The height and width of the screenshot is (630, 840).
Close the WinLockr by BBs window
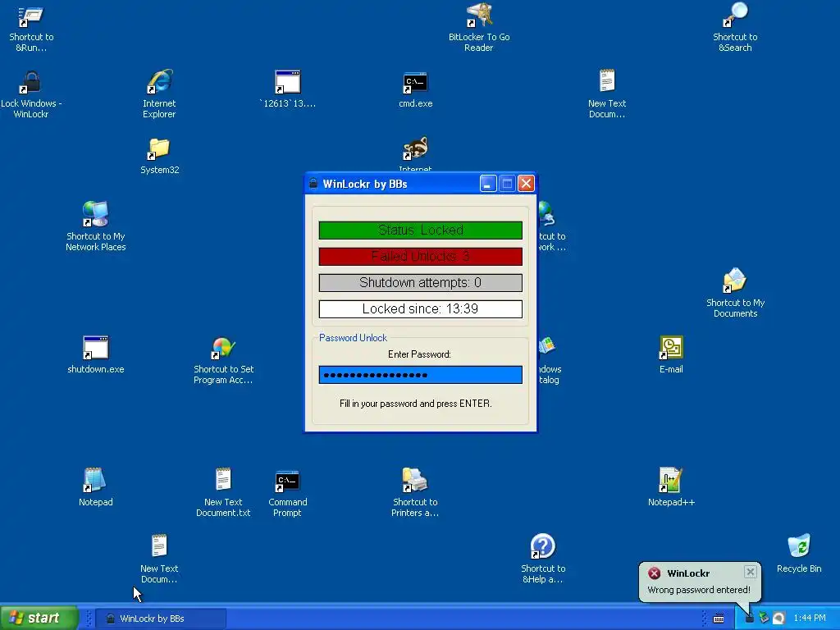pyautogui.click(x=527, y=184)
